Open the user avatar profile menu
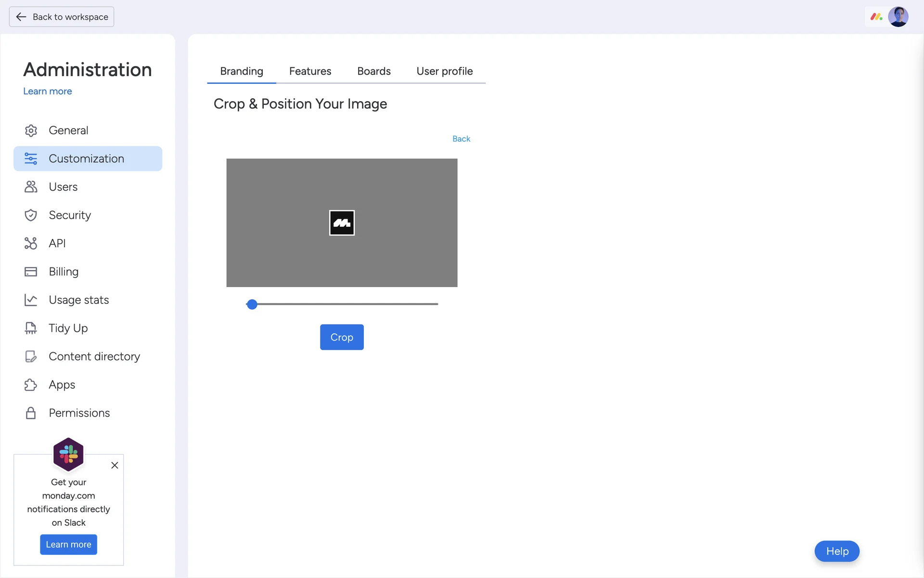The image size is (924, 578). click(898, 17)
